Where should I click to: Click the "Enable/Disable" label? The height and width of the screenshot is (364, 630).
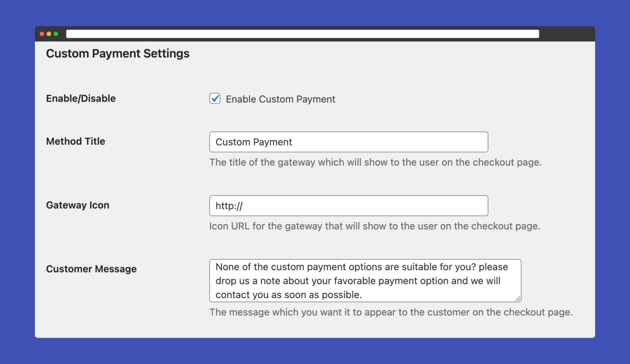click(x=81, y=98)
